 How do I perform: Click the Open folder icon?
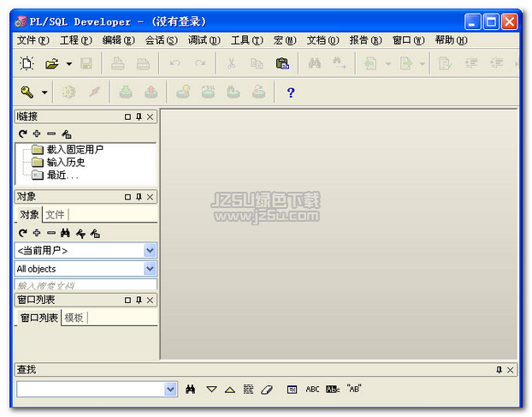coord(51,63)
